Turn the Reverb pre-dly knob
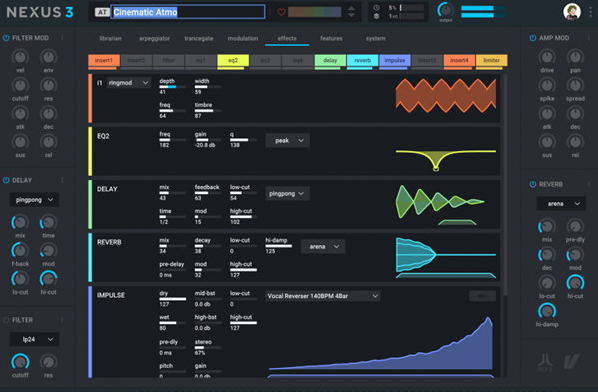 (x=575, y=227)
